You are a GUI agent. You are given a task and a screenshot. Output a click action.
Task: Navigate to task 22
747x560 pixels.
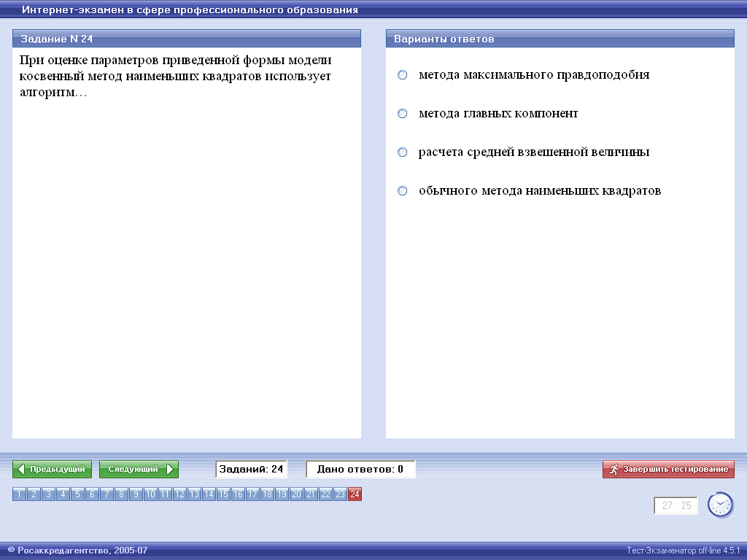tap(325, 494)
